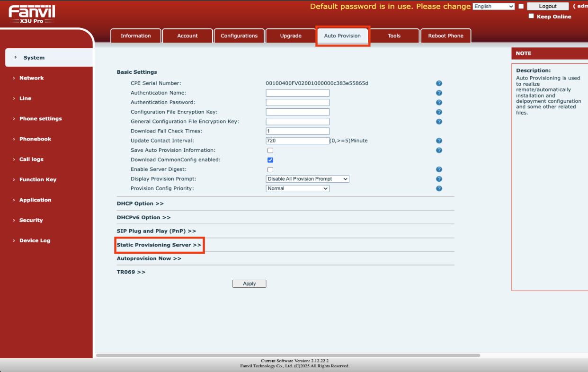Click help icon for Authentication Name
Viewport: 588px width, 372px height.
[439, 93]
